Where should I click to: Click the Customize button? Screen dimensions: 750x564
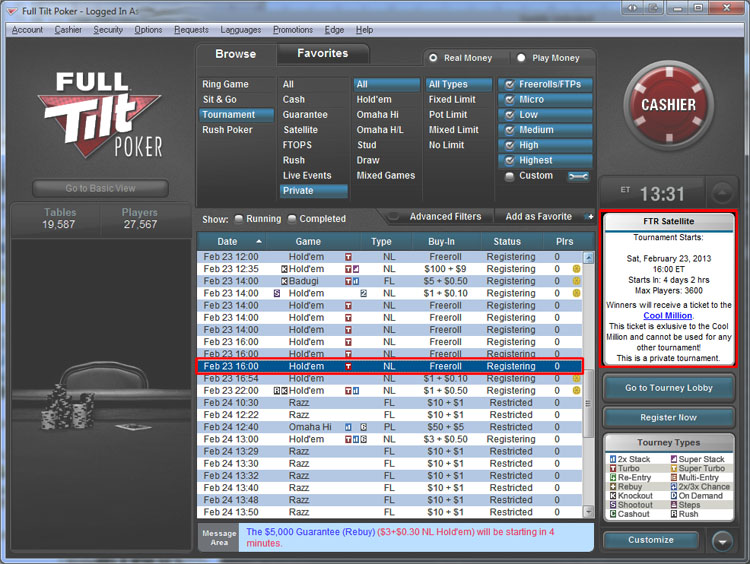pos(651,540)
